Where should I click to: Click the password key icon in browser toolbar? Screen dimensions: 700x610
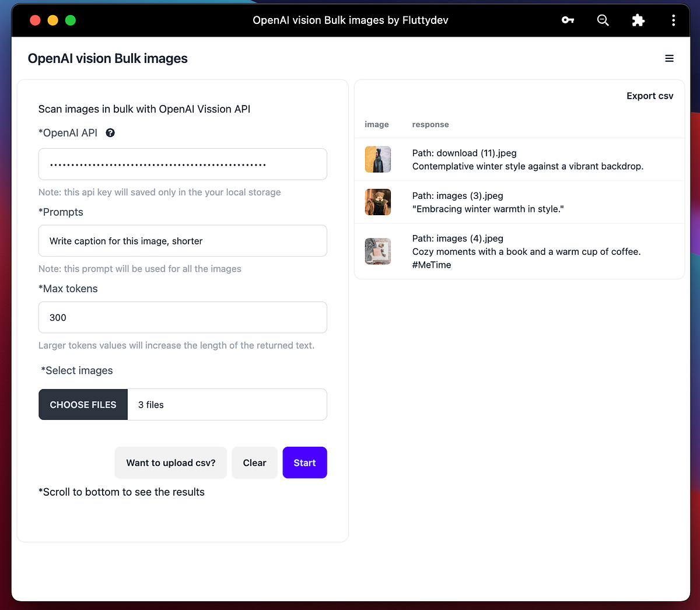point(568,20)
